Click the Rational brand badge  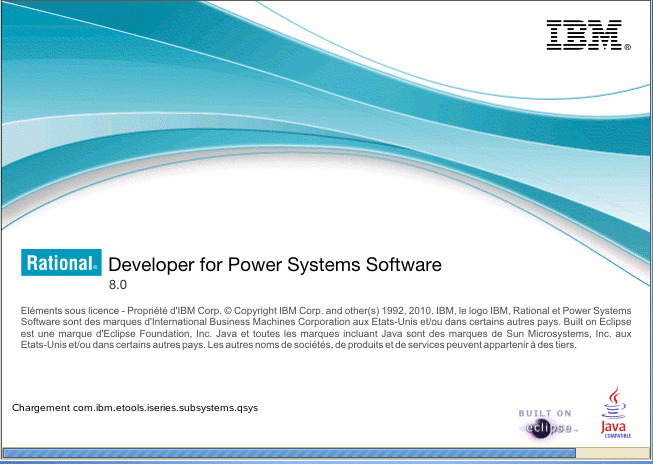61,262
